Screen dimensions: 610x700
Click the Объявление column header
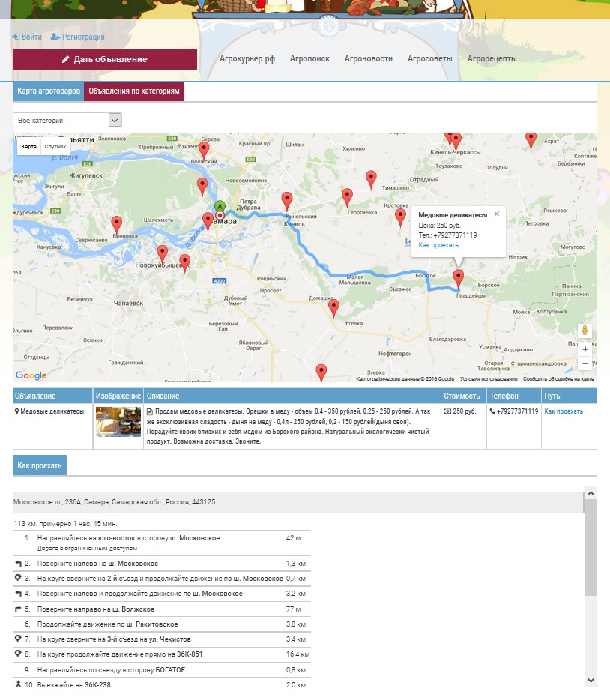52,396
